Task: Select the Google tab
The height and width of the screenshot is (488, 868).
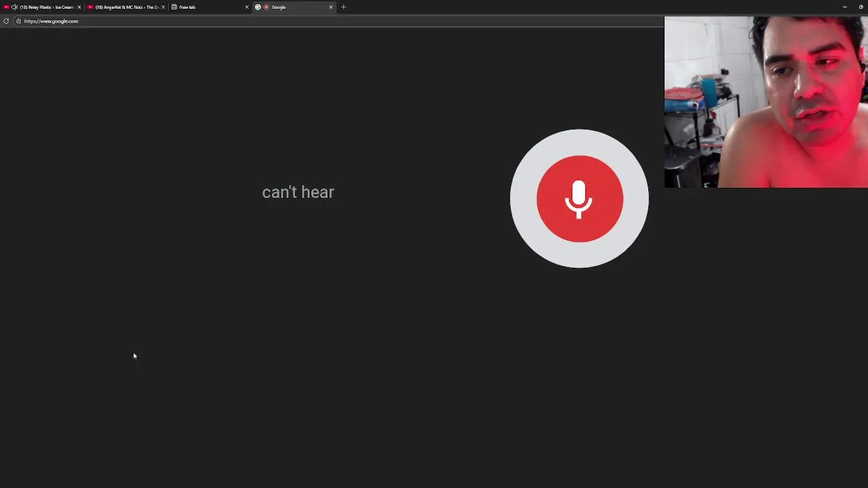Action: [x=294, y=7]
